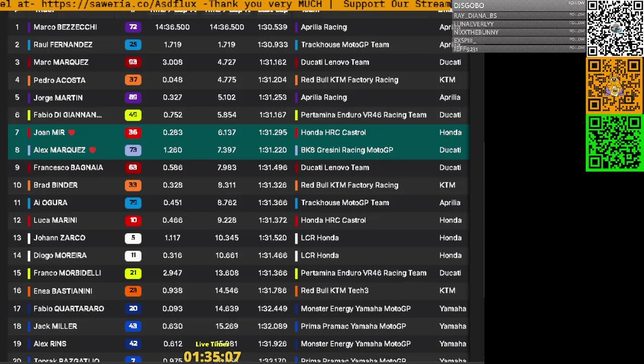Select follower RAY_DIANA_BS in the follow list
The height and width of the screenshot is (364, 644).
click(475, 16)
